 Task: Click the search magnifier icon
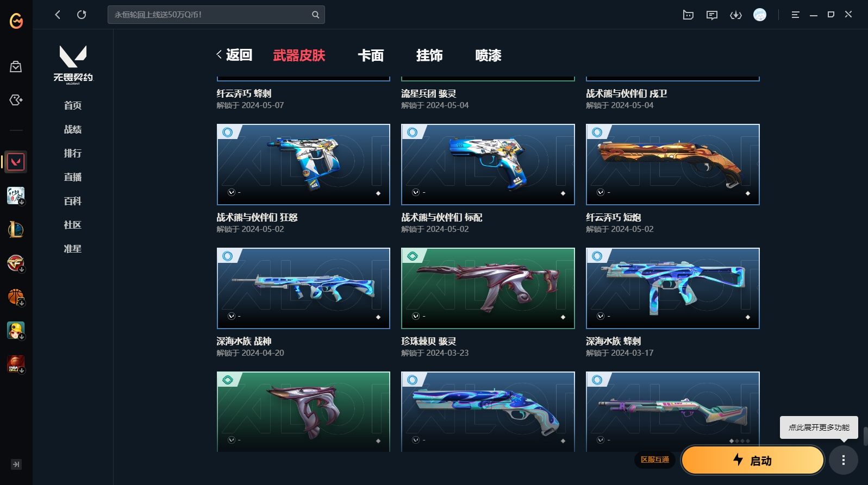(315, 15)
